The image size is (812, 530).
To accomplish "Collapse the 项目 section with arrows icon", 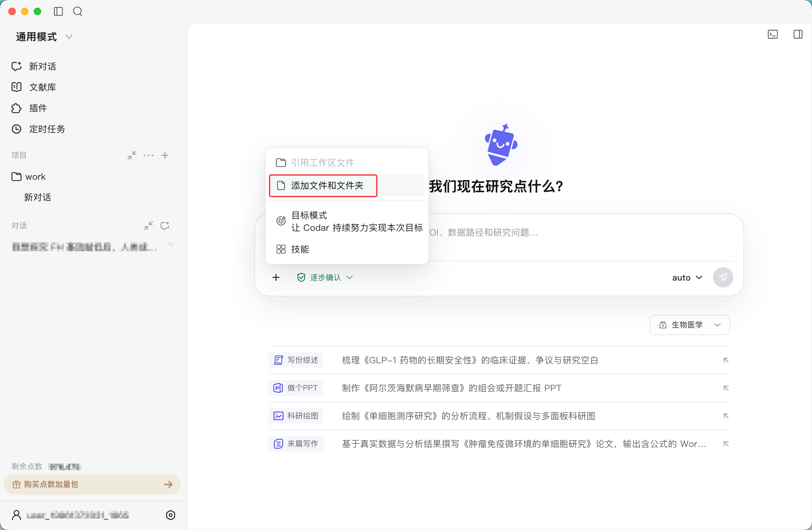I will click(132, 156).
